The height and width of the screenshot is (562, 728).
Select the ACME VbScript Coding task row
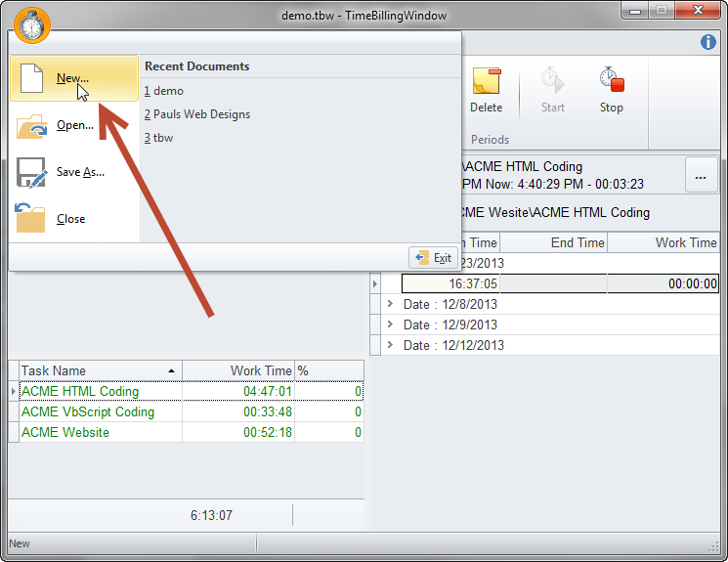[x=88, y=411]
